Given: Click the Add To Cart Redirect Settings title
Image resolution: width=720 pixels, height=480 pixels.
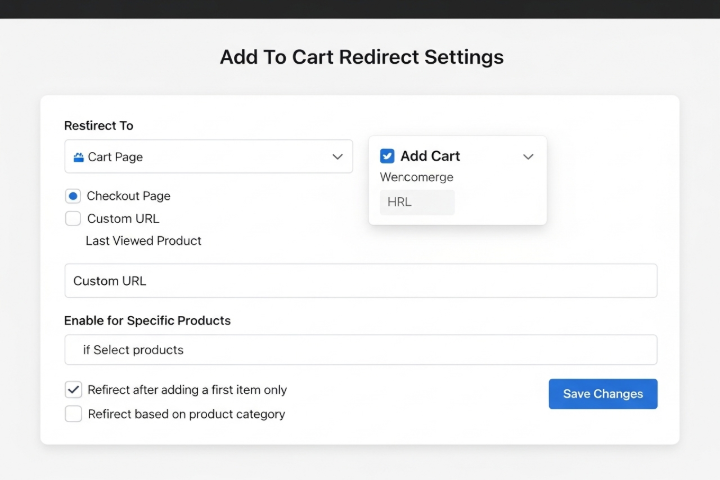Looking at the screenshot, I should 362,57.
